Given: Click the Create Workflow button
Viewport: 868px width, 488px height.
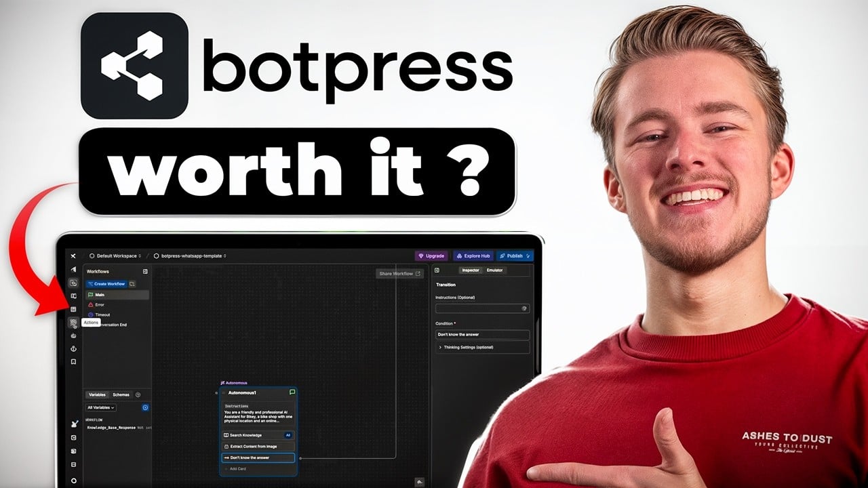Looking at the screenshot, I should coord(106,284).
